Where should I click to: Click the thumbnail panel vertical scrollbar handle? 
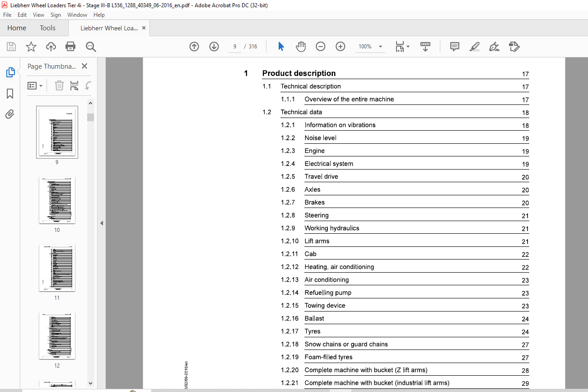(91, 117)
